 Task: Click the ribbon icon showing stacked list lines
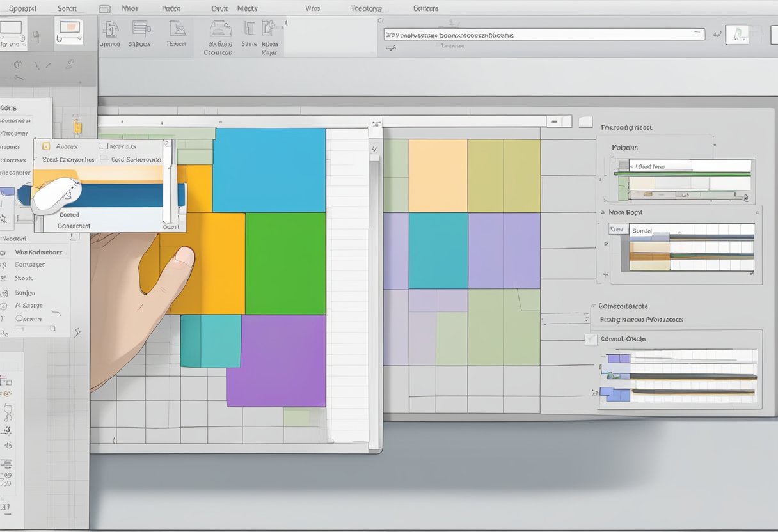click(140, 28)
